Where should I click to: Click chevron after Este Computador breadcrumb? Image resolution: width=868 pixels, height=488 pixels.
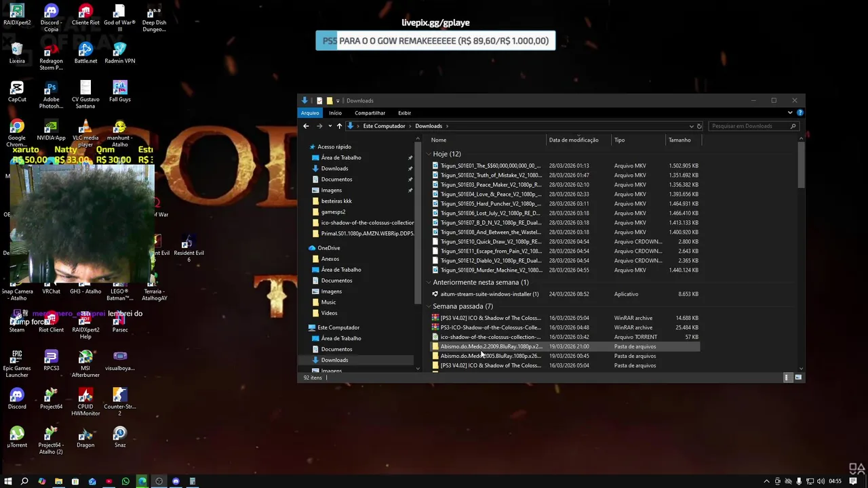pos(410,126)
